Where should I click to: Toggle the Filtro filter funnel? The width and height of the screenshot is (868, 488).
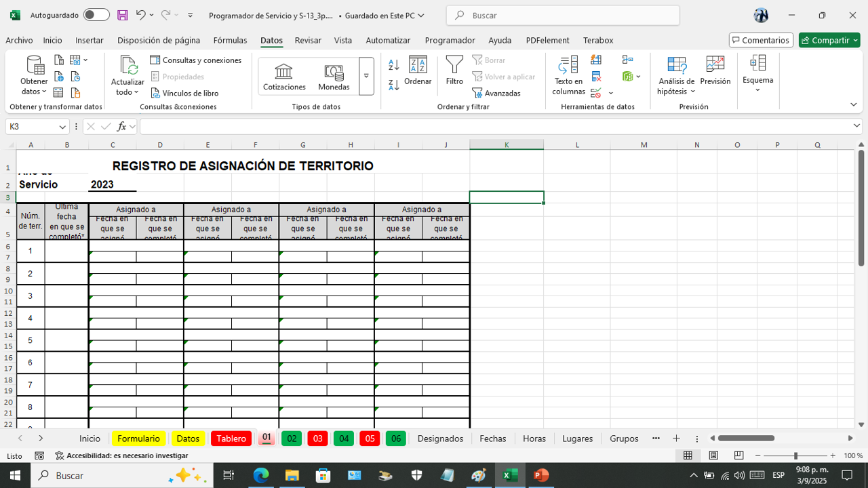(454, 71)
